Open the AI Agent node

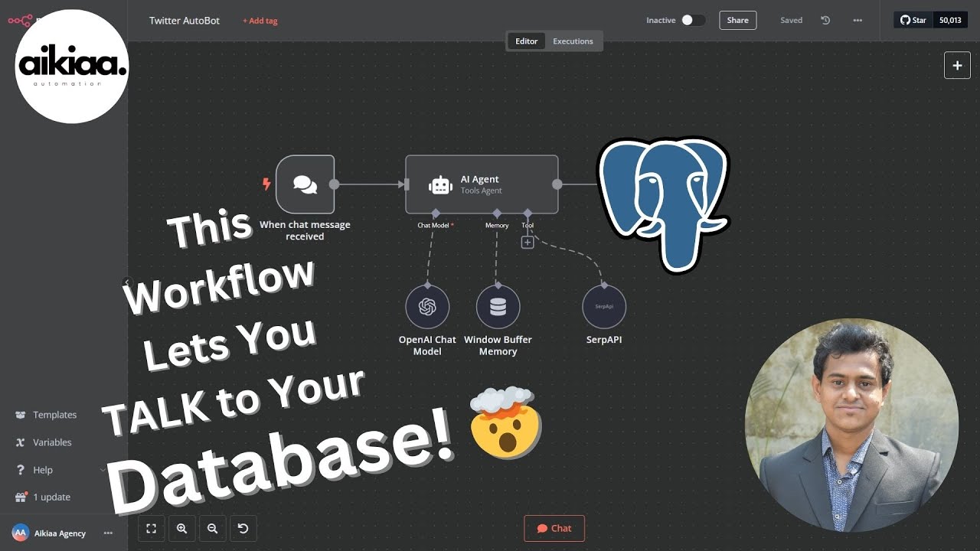click(482, 184)
